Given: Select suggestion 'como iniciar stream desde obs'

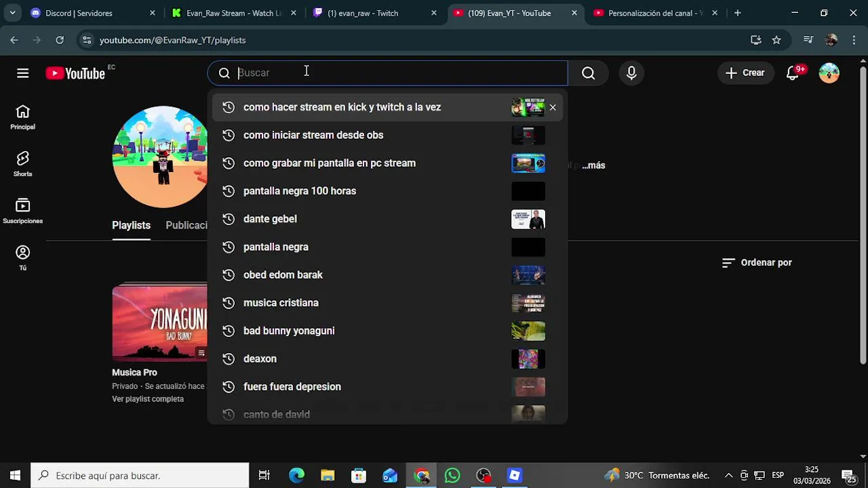Looking at the screenshot, I should pos(387,135).
